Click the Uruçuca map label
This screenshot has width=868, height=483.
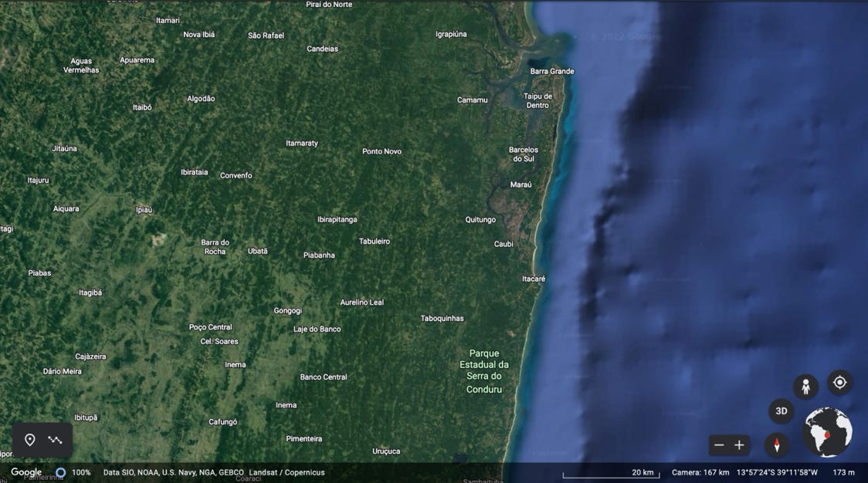(x=386, y=451)
